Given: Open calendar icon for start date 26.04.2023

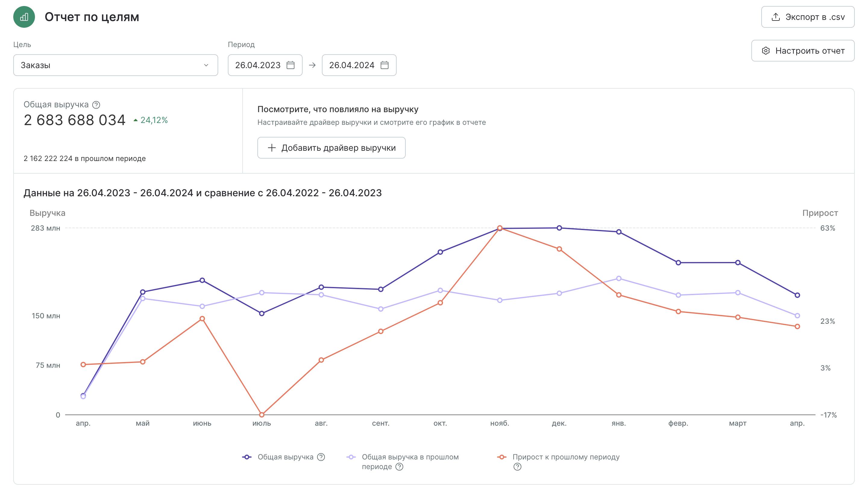Looking at the screenshot, I should [291, 65].
